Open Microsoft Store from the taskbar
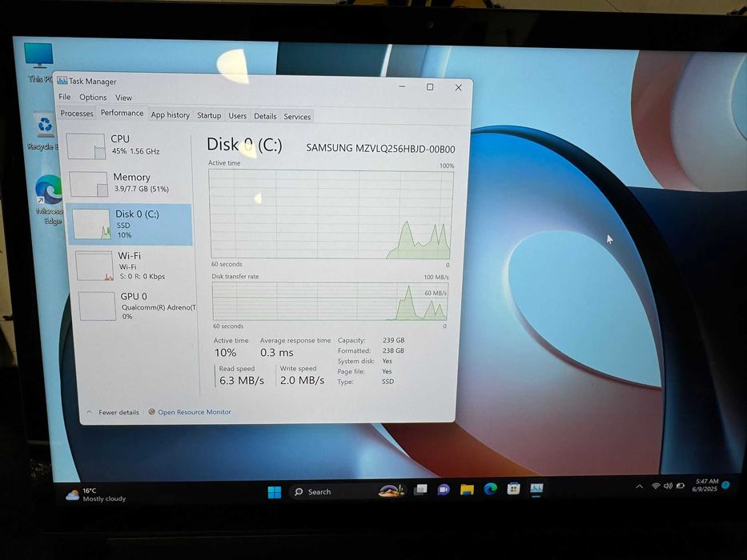This screenshot has width=747, height=560. pos(513,488)
